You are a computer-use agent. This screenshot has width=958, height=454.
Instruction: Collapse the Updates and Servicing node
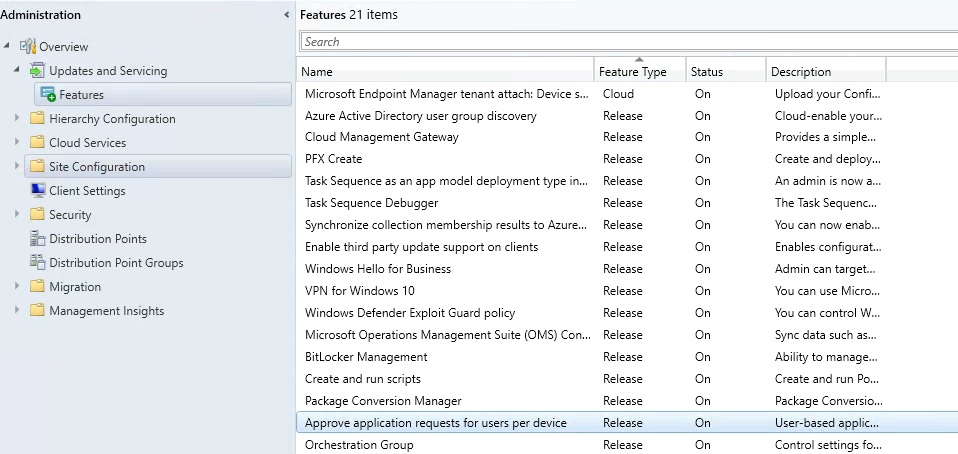tap(17, 70)
